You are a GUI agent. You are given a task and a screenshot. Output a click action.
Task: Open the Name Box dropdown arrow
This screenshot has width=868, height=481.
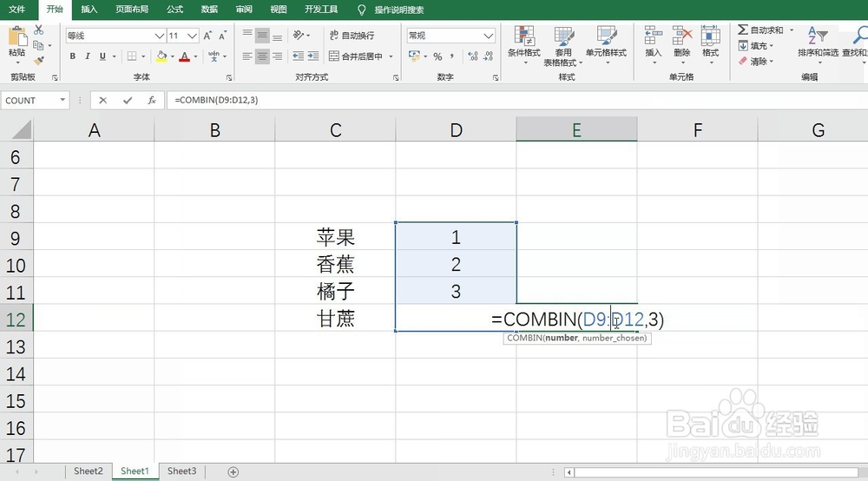62,100
